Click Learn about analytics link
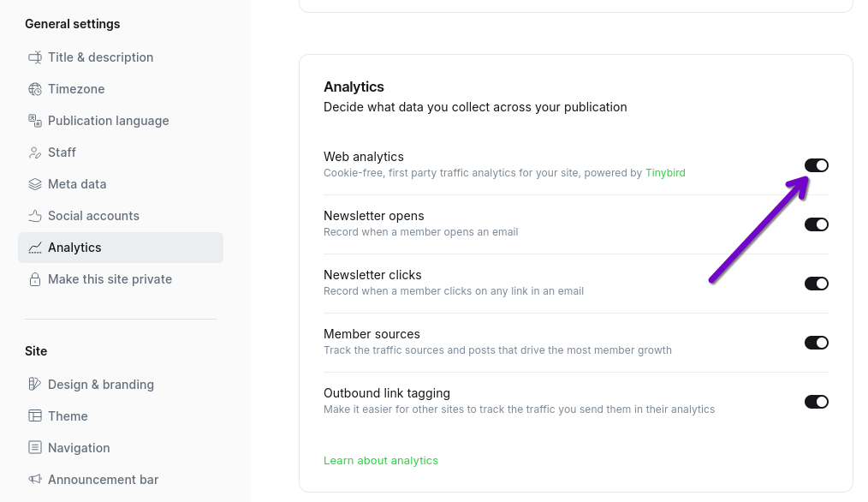 tap(381, 461)
